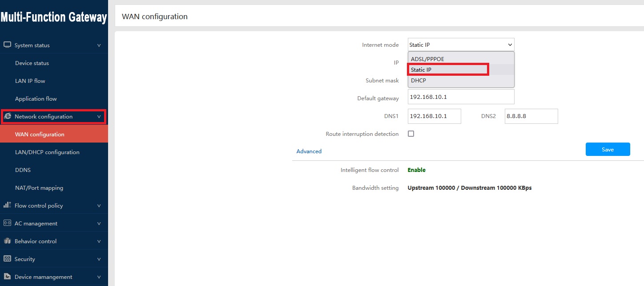644x286 pixels.
Task: Focus the DNS2 input field
Action: pos(531,116)
